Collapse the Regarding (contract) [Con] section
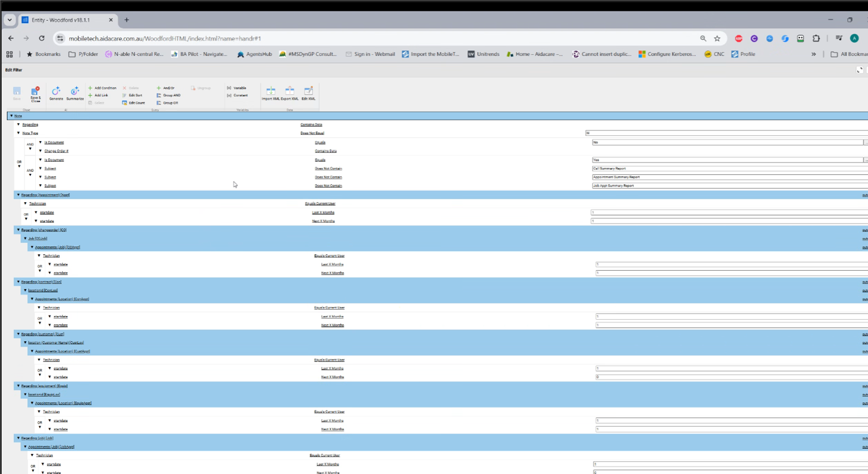 (x=18, y=282)
